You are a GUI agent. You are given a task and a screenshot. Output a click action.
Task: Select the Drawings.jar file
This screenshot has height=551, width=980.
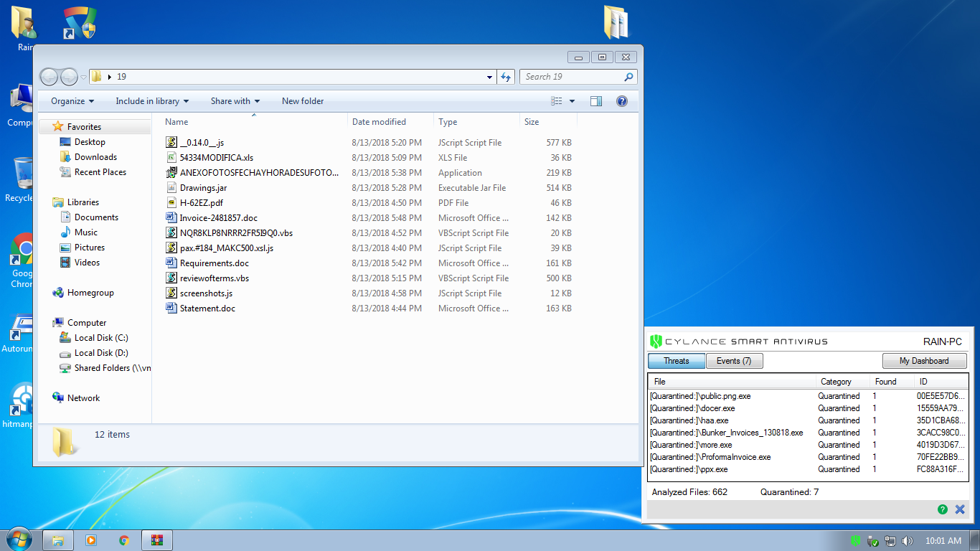click(203, 188)
